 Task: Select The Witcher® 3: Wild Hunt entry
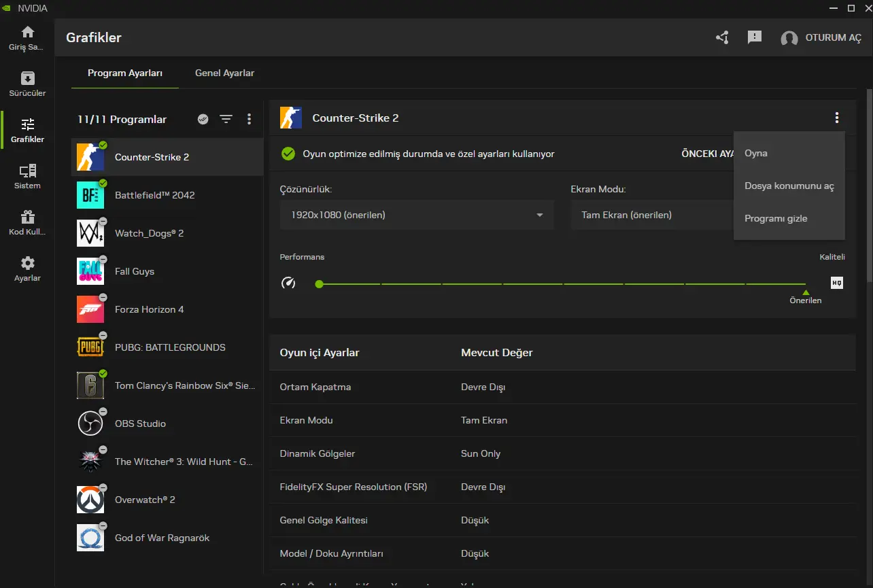click(x=167, y=462)
